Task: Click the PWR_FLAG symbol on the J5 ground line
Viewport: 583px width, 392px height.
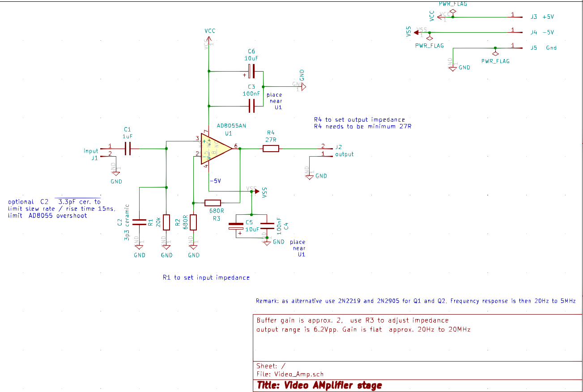Action: (x=495, y=53)
